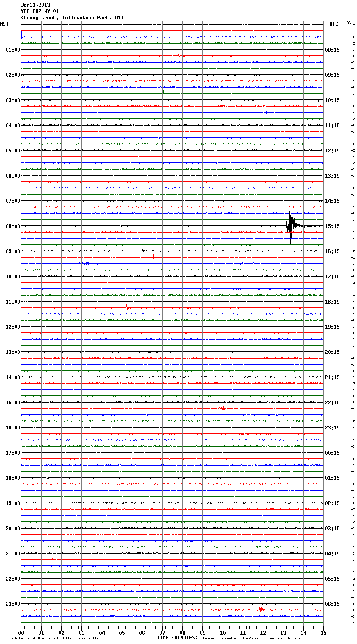Click the red wiggle event on the 15:15 trace
Viewport: 357px width, 644px height.
coord(223,408)
